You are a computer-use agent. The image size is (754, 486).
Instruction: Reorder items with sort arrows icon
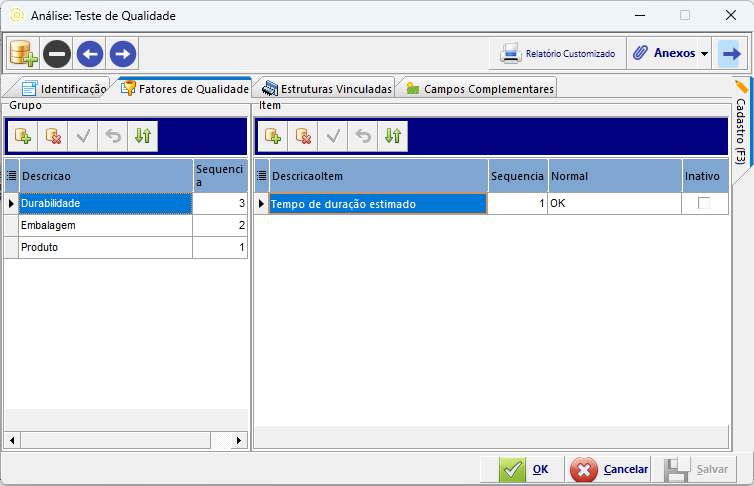[393, 137]
